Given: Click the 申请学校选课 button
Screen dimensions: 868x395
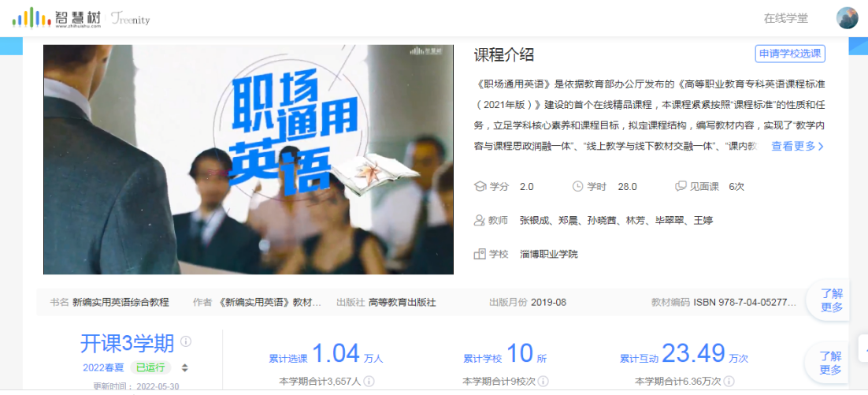Looking at the screenshot, I should pos(790,54).
